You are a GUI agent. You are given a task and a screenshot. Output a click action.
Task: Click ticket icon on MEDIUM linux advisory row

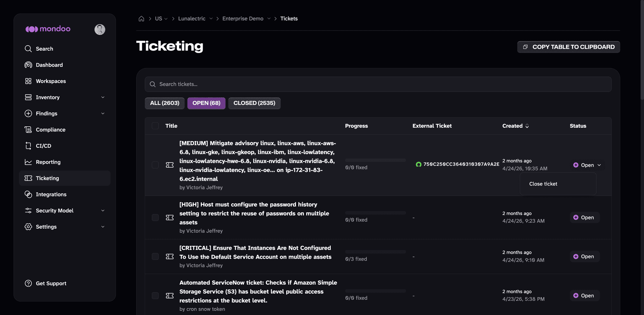[x=170, y=165]
